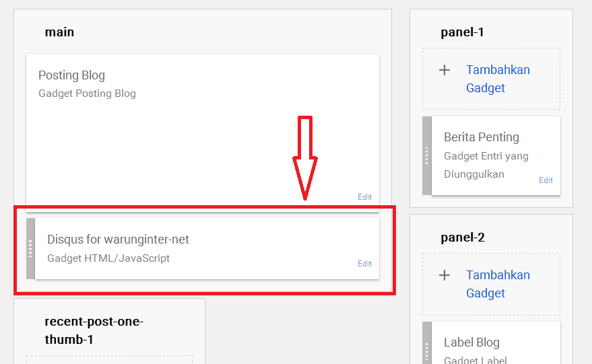
Task: Select the Posting Blog gadget title
Action: 71,75
